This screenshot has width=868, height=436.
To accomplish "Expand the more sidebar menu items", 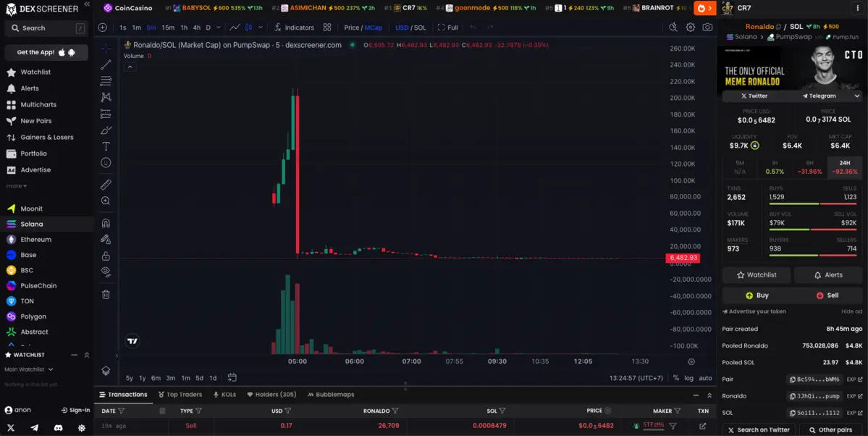I will tap(17, 186).
